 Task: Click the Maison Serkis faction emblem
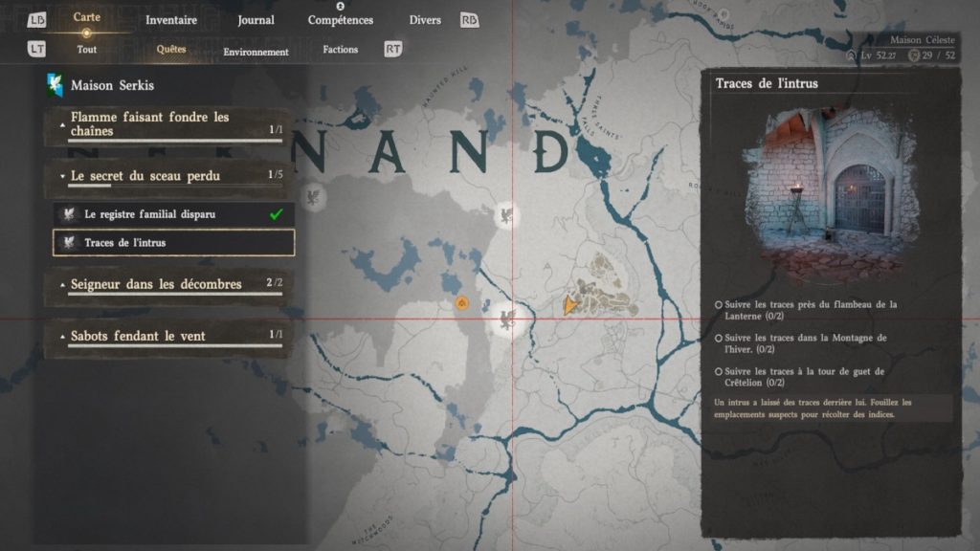[56, 85]
